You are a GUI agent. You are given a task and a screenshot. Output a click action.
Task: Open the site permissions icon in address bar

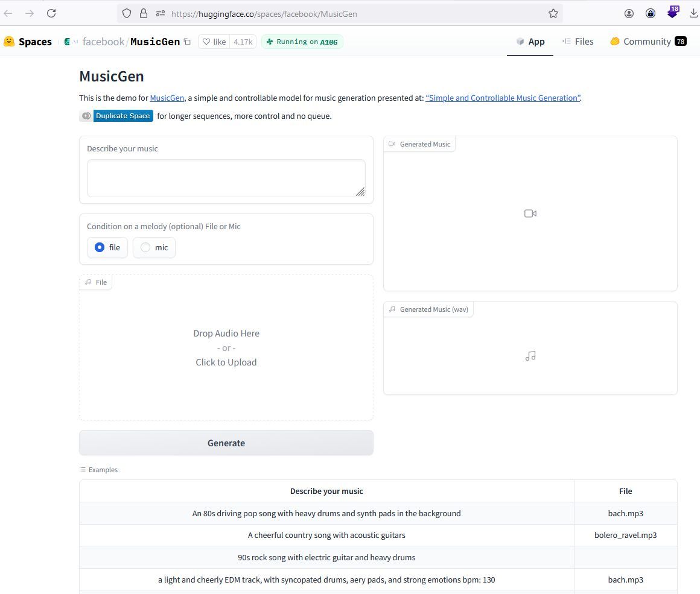tap(161, 14)
